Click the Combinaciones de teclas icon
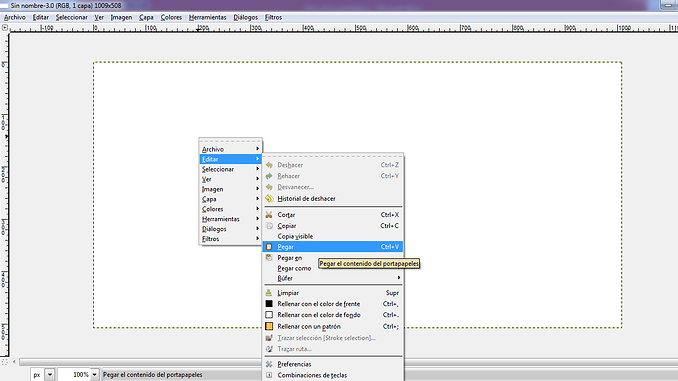Image resolution: width=678 pixels, height=381 pixels. (x=269, y=375)
